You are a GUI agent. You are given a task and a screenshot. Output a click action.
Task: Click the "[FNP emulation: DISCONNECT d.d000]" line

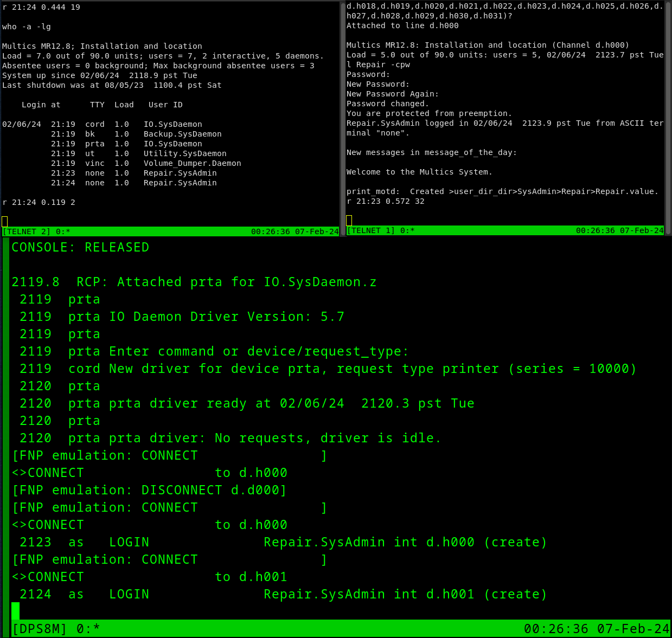click(x=149, y=490)
